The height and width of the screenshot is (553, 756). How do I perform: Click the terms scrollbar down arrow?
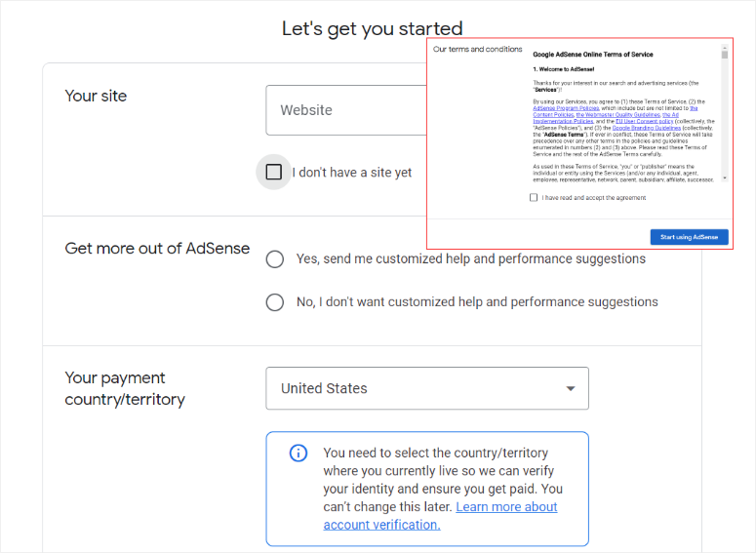[724, 178]
